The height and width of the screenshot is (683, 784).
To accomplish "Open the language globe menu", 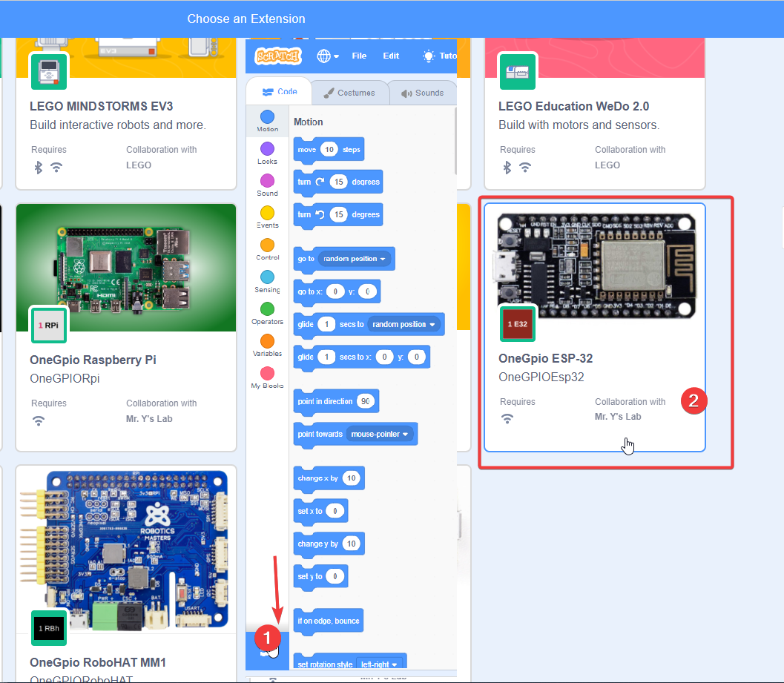I will point(328,56).
